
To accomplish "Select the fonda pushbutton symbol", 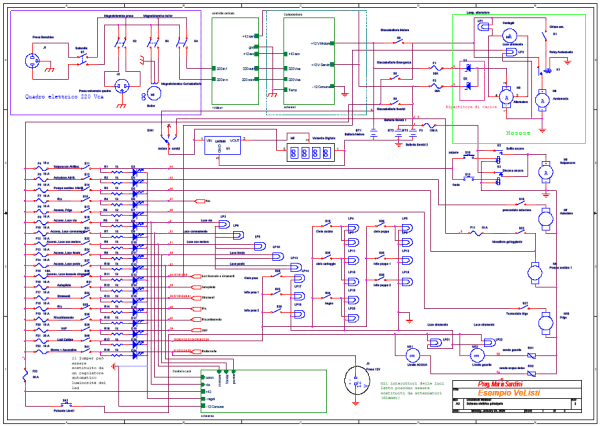I will pos(468,178).
